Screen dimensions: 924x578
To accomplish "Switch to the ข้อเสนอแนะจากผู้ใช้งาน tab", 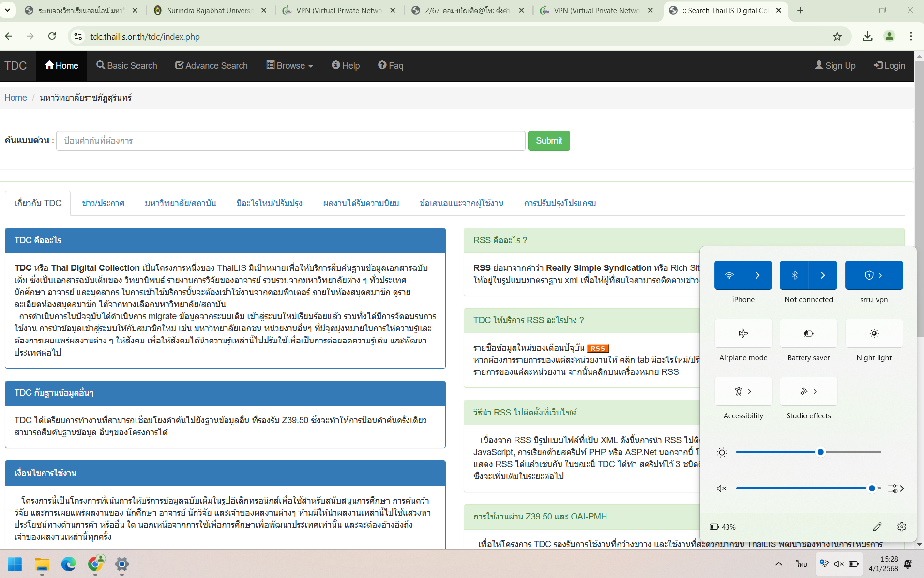I will click(462, 203).
